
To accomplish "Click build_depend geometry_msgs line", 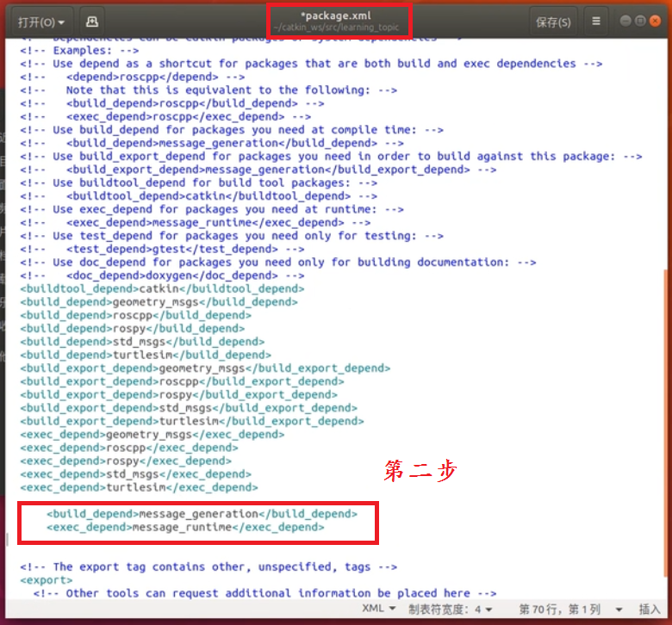I will point(159,302).
